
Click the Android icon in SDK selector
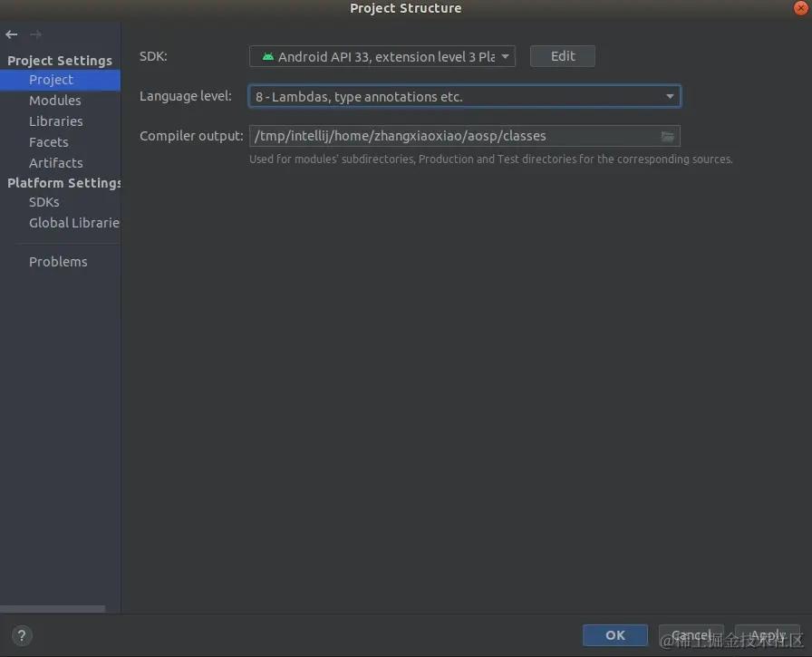(x=267, y=56)
